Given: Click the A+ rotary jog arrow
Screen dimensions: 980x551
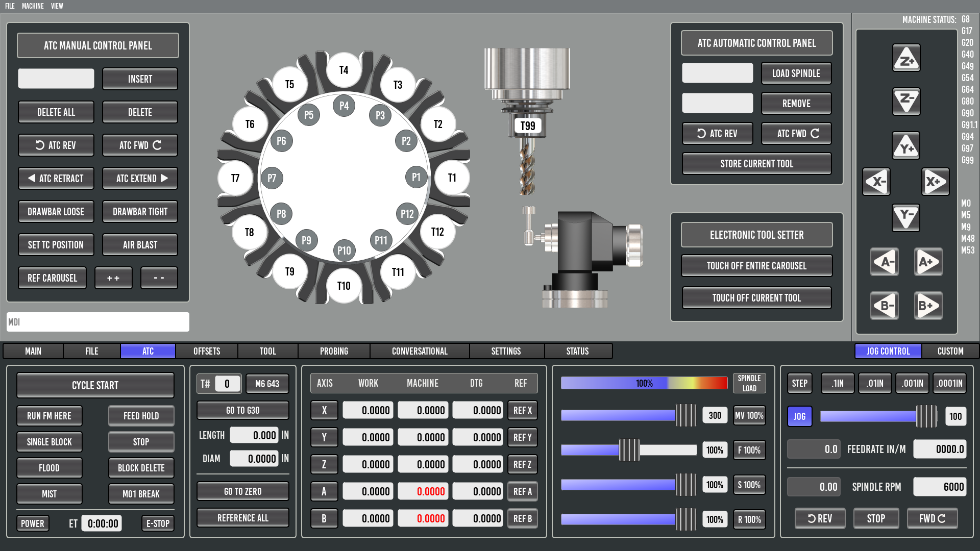Looking at the screenshot, I should (928, 262).
